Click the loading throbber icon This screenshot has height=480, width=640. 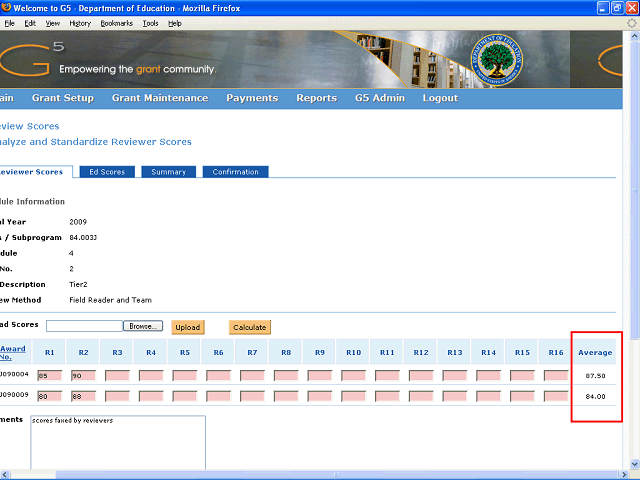pyautogui.click(x=632, y=23)
